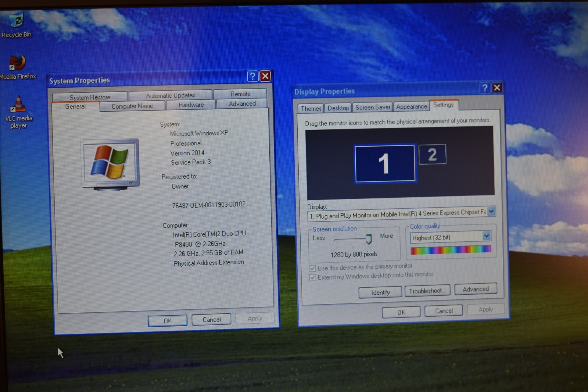Toggle Use this device as primary monitor
588x392 pixels.
[x=312, y=268]
